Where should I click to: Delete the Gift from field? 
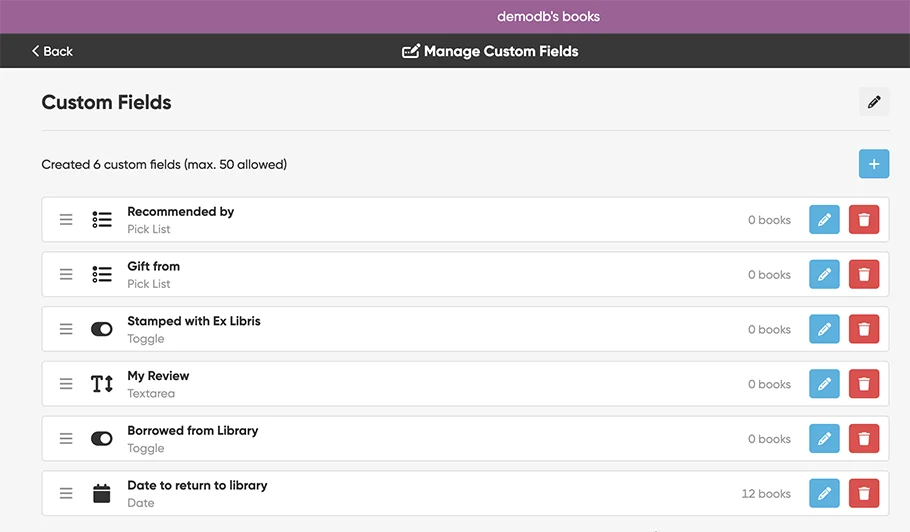point(864,275)
